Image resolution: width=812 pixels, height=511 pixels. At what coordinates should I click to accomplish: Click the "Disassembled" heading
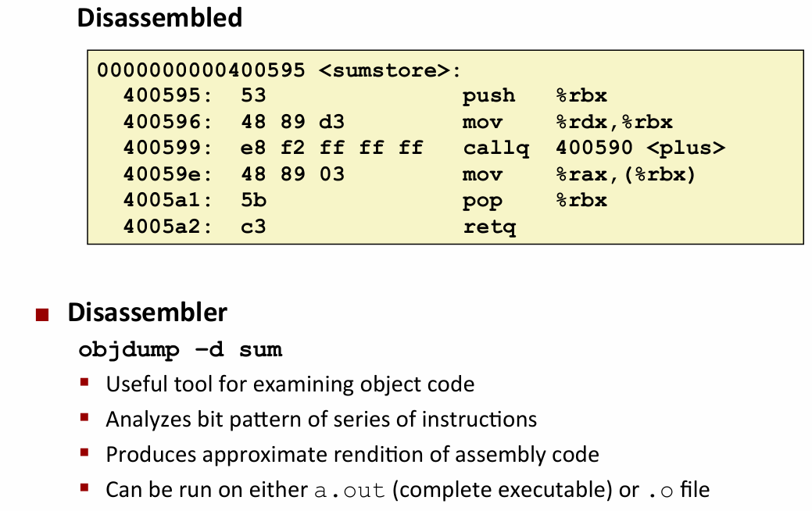(159, 18)
